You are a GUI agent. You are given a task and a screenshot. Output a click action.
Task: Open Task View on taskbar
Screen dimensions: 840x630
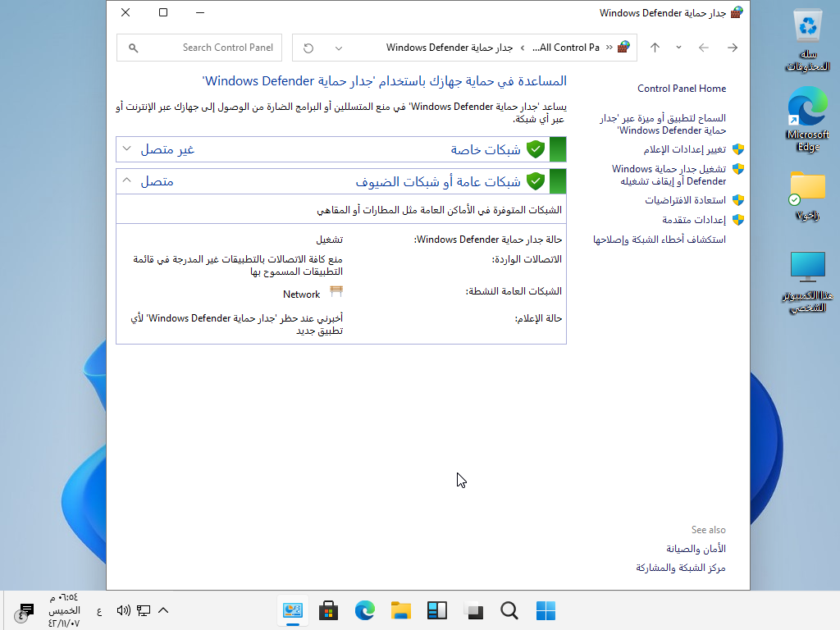[473, 610]
